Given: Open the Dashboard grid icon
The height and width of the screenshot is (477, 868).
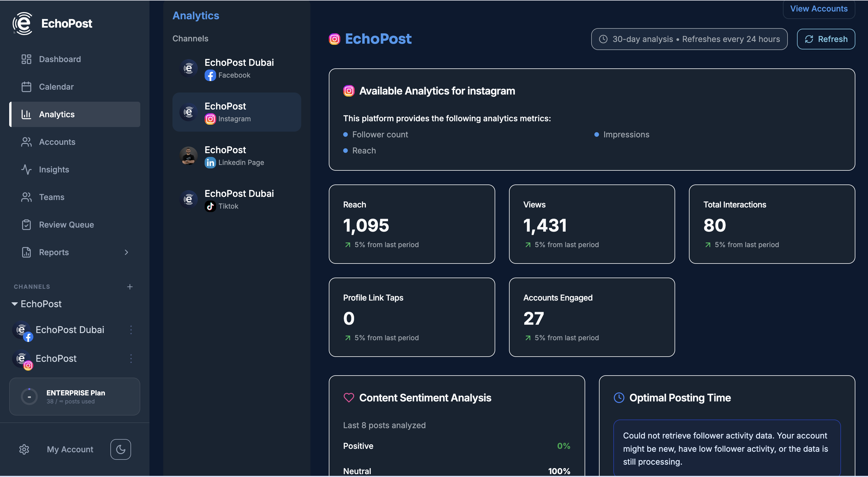Looking at the screenshot, I should 26,59.
